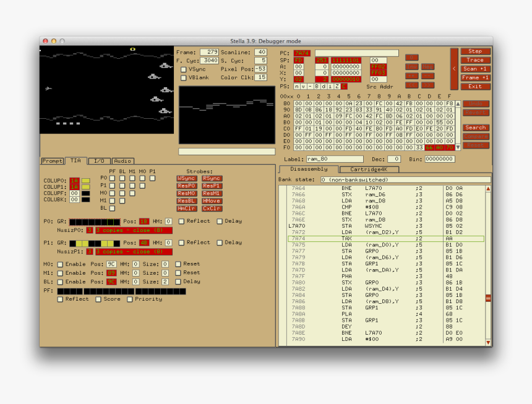
Task: Click the COLUP1 yellow color swatch
Action: (x=85, y=187)
